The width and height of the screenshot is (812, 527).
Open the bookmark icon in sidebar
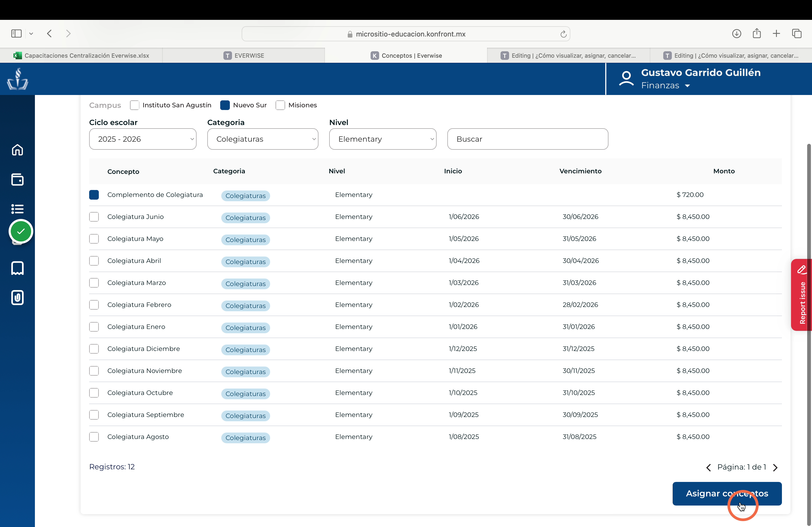click(17, 268)
